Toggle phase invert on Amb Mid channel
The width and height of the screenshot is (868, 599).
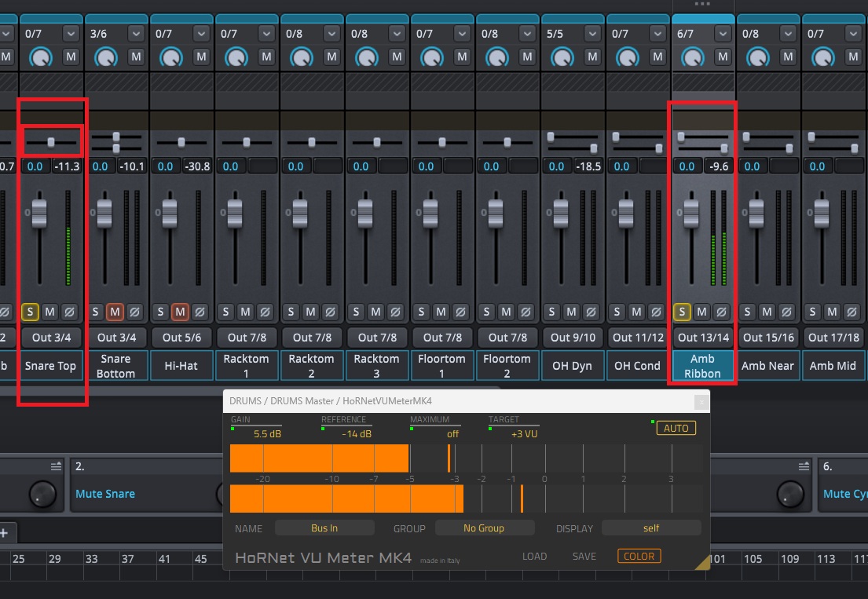click(x=852, y=312)
